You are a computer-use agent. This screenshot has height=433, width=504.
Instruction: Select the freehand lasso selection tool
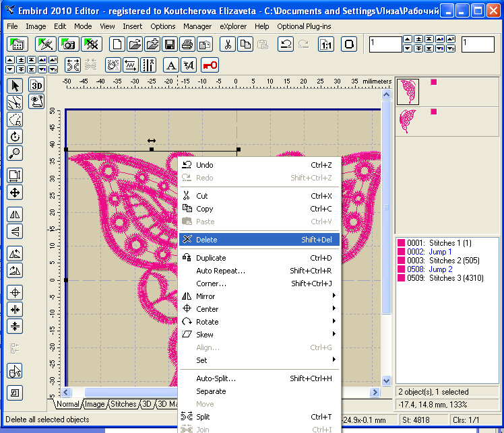(15, 119)
